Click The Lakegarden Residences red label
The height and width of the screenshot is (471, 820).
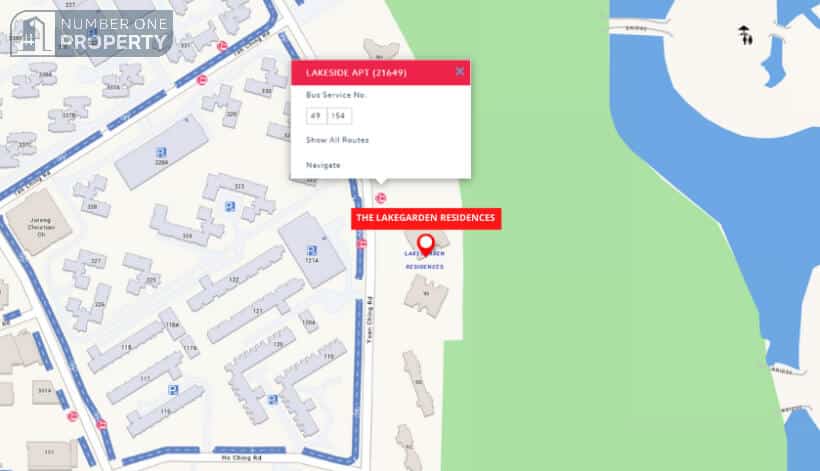(x=426, y=219)
